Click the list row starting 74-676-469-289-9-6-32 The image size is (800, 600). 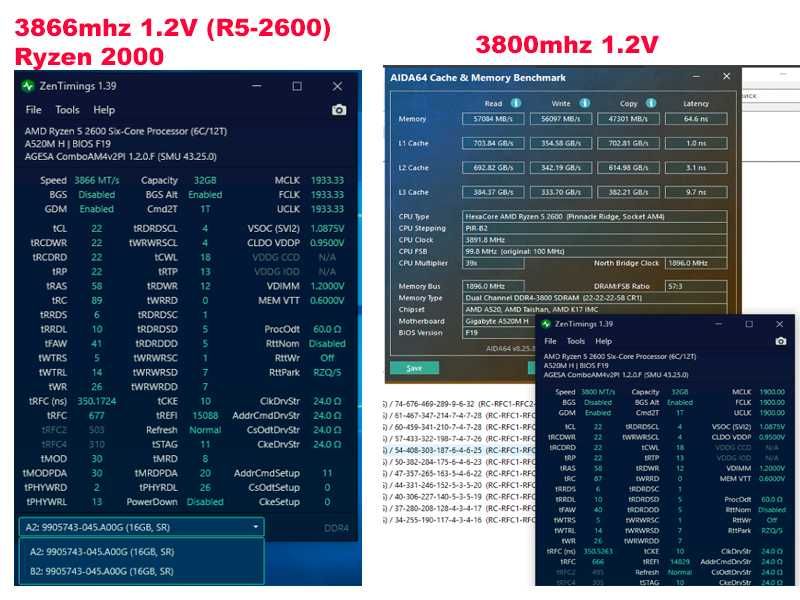coord(459,404)
